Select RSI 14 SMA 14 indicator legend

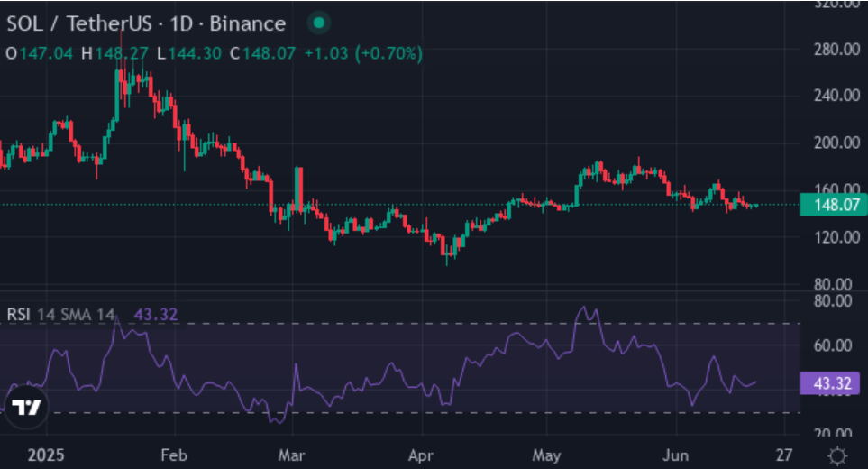click(61, 315)
